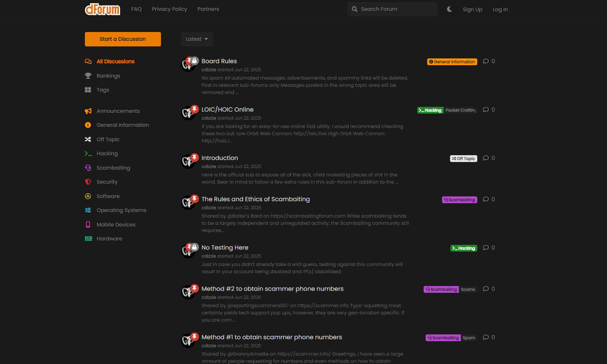Click the Announcements megaphone icon
The width and height of the screenshot is (607, 364).
click(88, 111)
